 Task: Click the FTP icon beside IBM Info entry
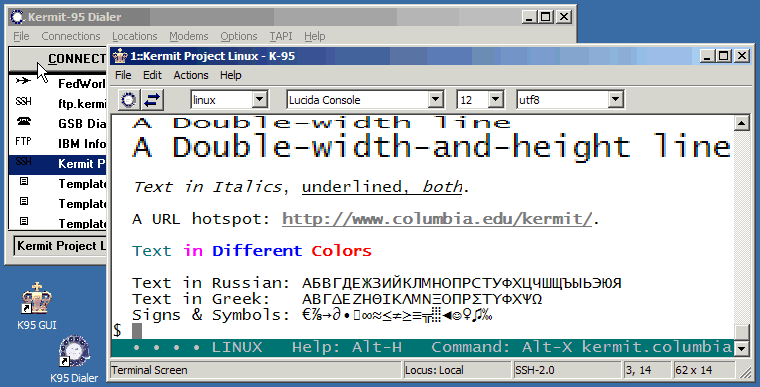pyautogui.click(x=23, y=142)
